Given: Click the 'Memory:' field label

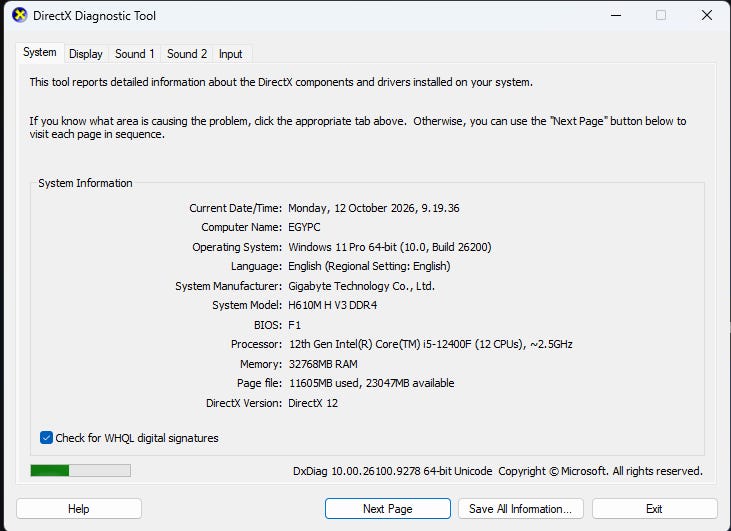Looking at the screenshot, I should (x=261, y=364).
